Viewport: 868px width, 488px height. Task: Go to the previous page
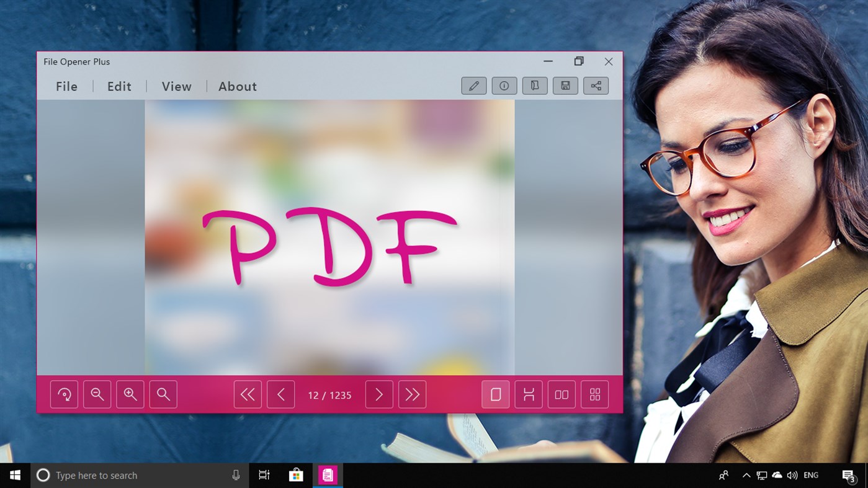(x=280, y=394)
